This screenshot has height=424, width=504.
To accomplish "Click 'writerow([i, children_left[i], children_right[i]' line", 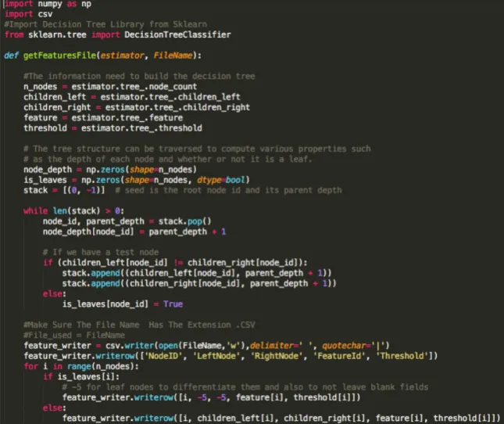I will click(x=281, y=419).
